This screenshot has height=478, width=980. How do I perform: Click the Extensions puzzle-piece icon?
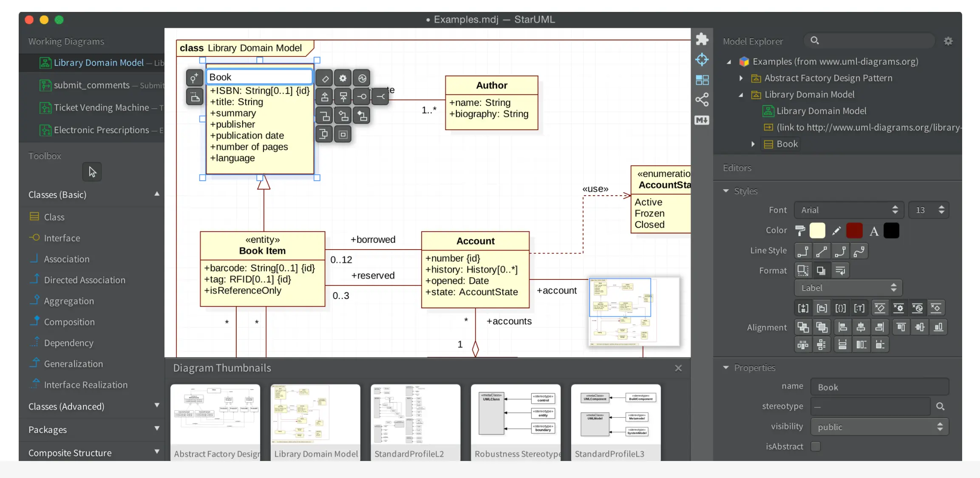(702, 39)
